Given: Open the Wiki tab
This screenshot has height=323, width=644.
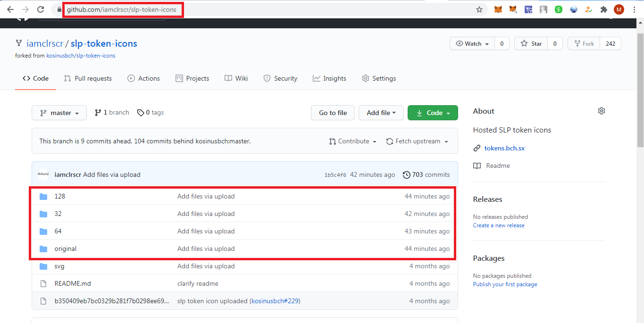Looking at the screenshot, I should click(236, 78).
